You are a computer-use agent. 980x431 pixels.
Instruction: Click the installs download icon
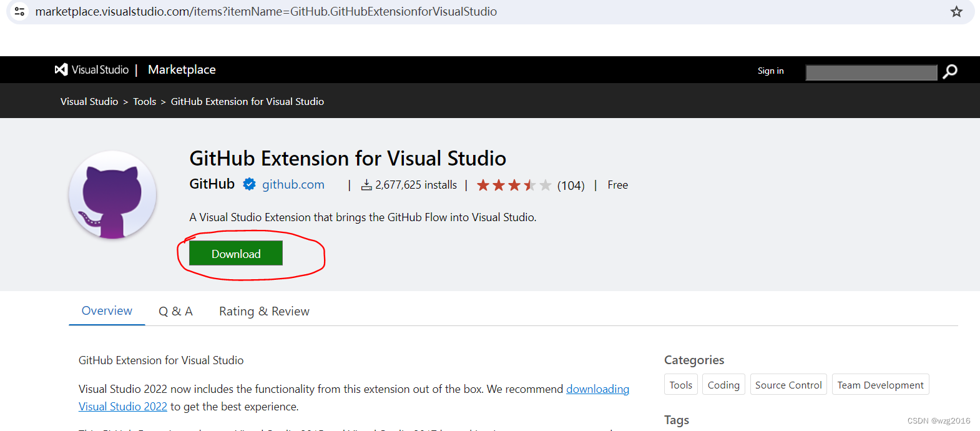pyautogui.click(x=366, y=185)
